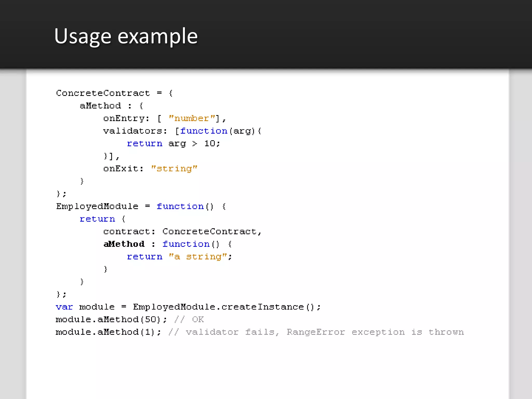Click the 'return arg > 10;' line
Screen dimensions: 532x399
coord(174,144)
